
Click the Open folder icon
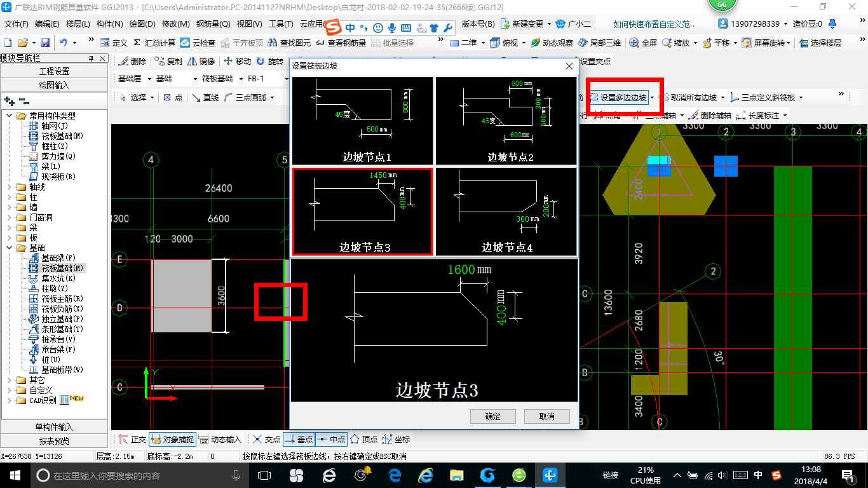(x=22, y=43)
